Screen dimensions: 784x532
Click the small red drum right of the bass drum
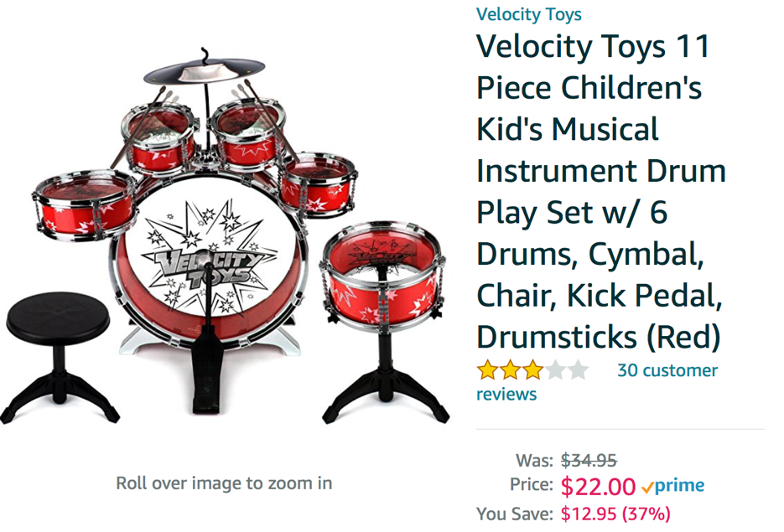tap(318, 185)
